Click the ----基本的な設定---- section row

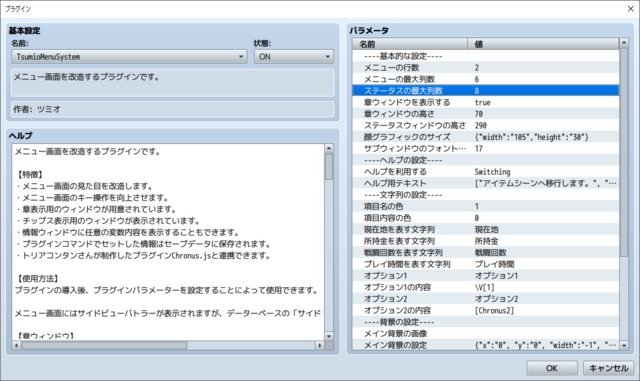tap(486, 56)
